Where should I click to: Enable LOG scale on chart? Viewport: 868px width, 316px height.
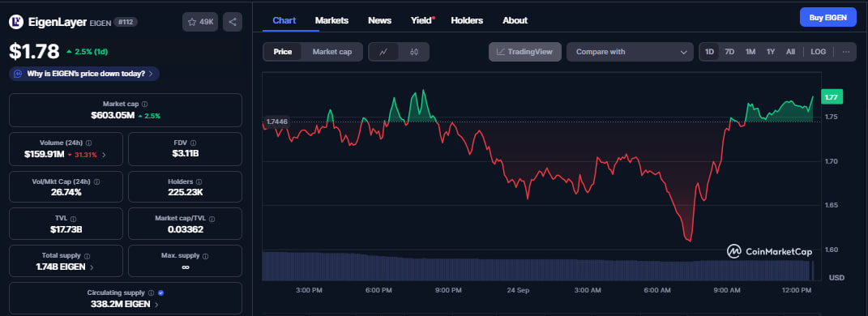click(819, 52)
